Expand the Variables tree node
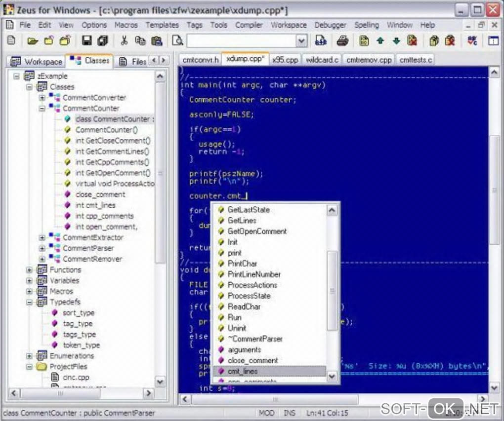This screenshot has height=421, width=504. coord(29,281)
